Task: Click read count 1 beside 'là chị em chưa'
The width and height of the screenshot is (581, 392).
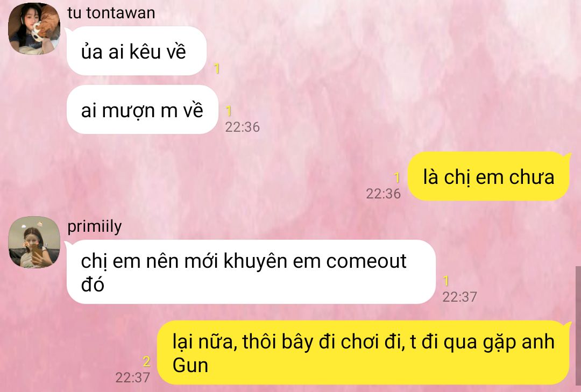Action: coord(397,178)
